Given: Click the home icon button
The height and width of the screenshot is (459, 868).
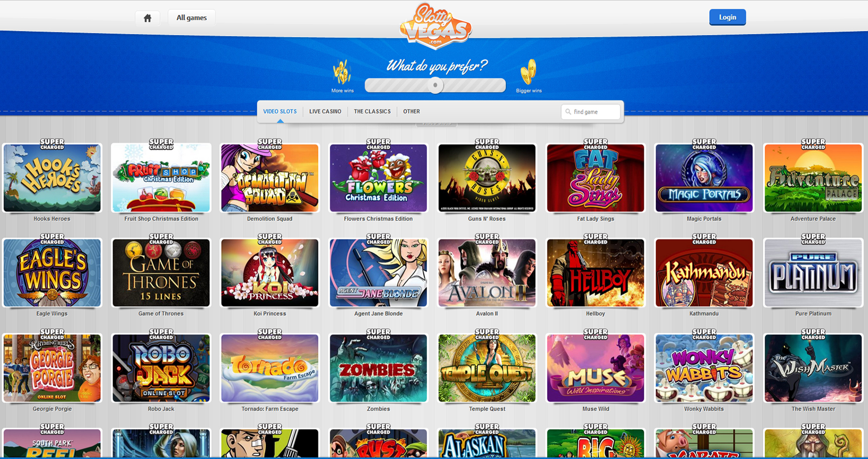Looking at the screenshot, I should point(147,18).
